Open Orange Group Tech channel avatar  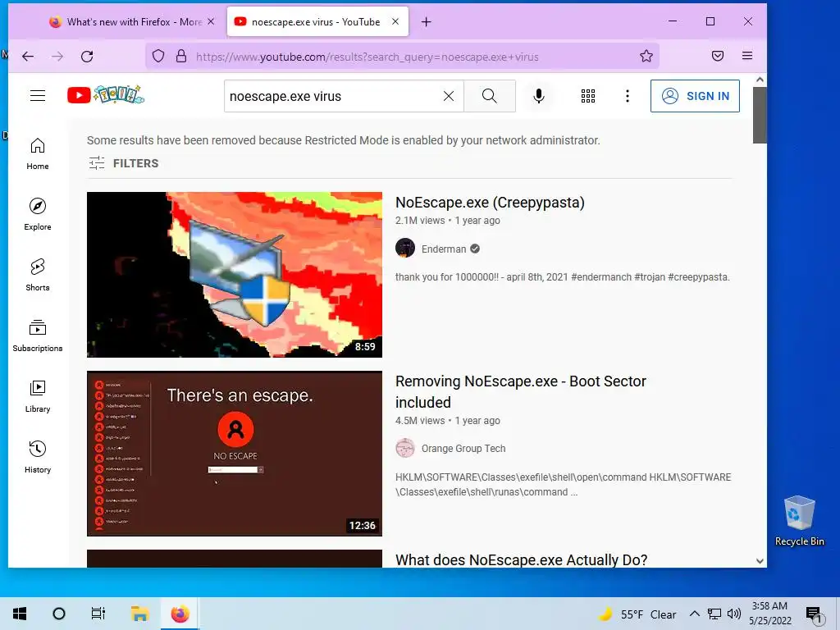pos(405,448)
